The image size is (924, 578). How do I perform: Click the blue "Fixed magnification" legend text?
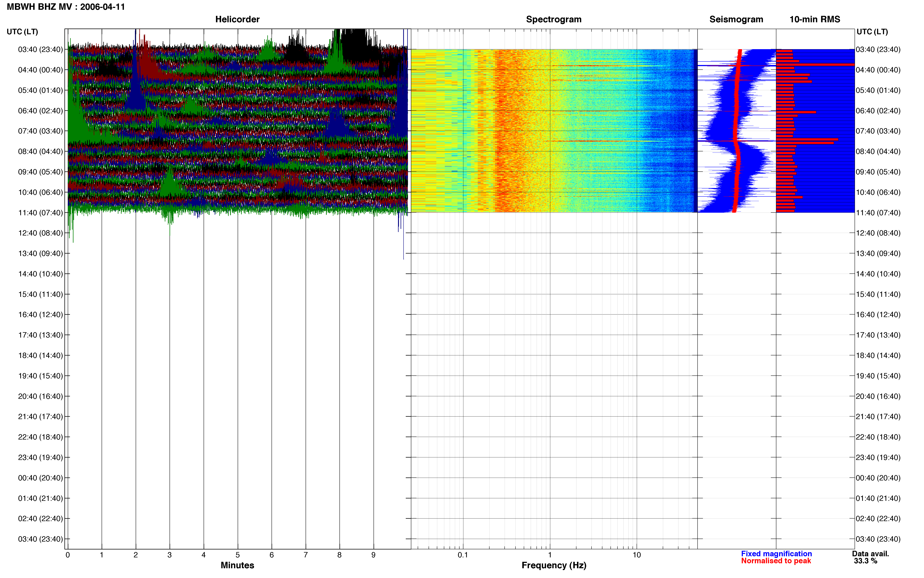pyautogui.click(x=777, y=554)
